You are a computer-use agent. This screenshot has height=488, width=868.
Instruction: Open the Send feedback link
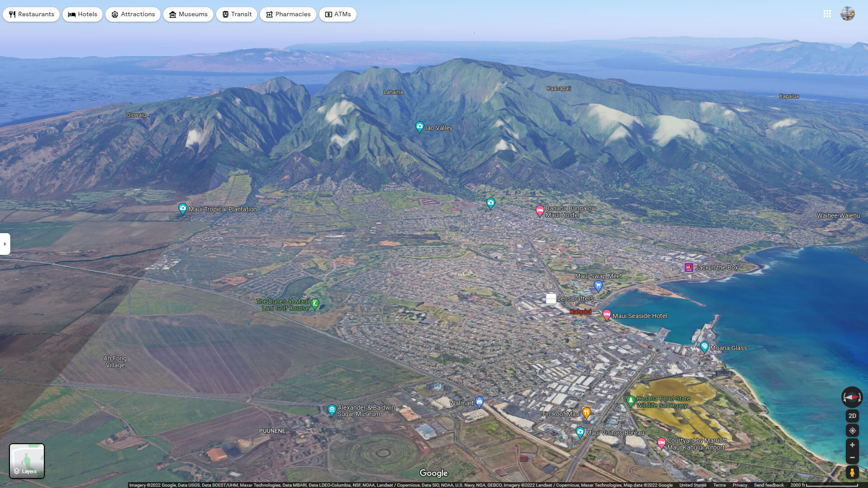769,485
